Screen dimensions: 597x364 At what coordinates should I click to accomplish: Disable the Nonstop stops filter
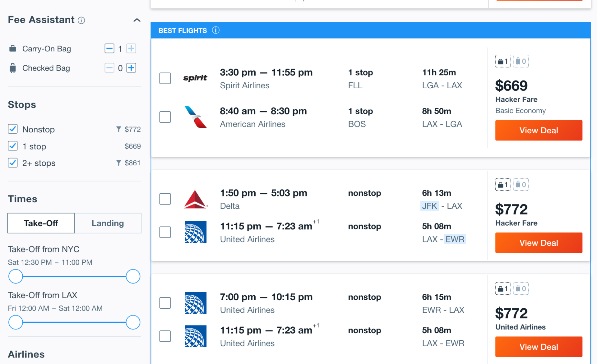[12, 129]
